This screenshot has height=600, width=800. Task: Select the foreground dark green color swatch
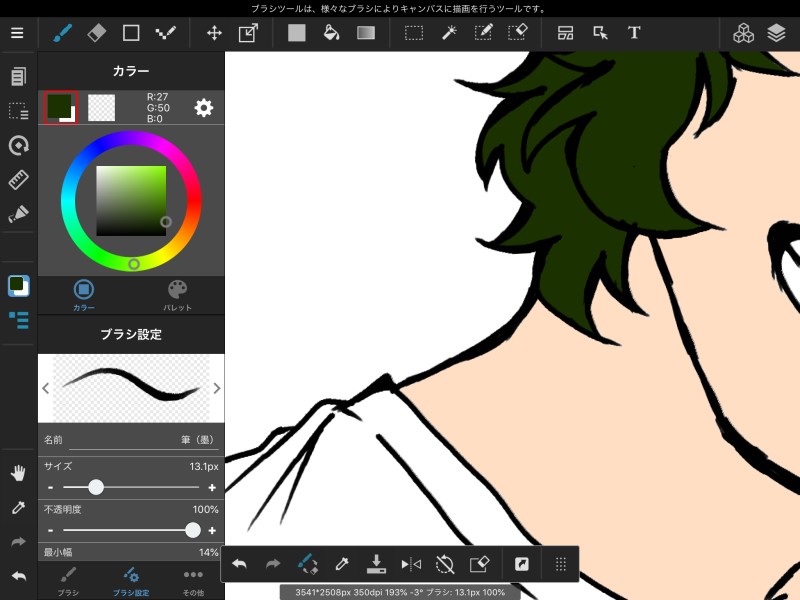click(61, 108)
